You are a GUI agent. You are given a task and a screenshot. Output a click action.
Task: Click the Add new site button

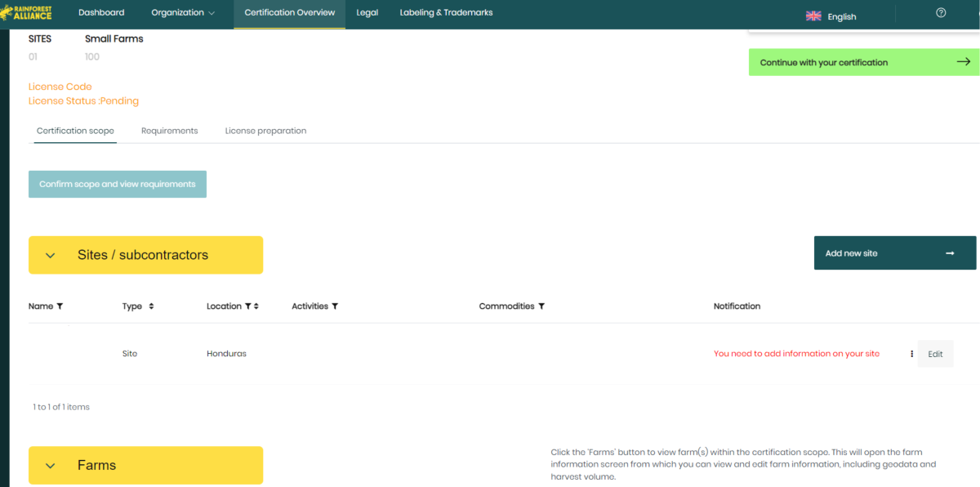pyautogui.click(x=895, y=253)
